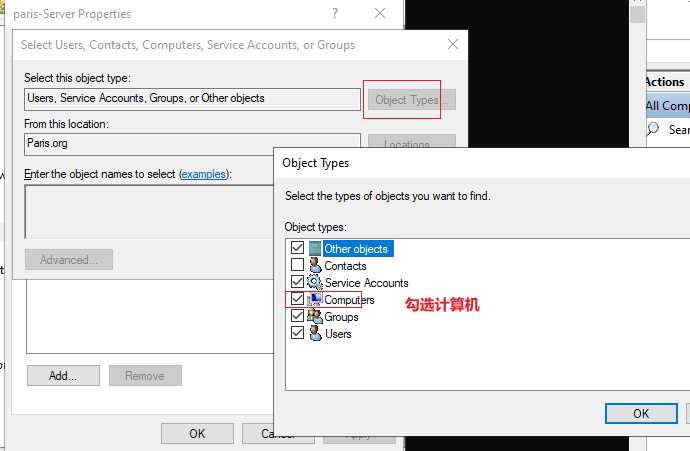
Task: Uncheck the Service Accounts checkbox
Action: (x=297, y=282)
